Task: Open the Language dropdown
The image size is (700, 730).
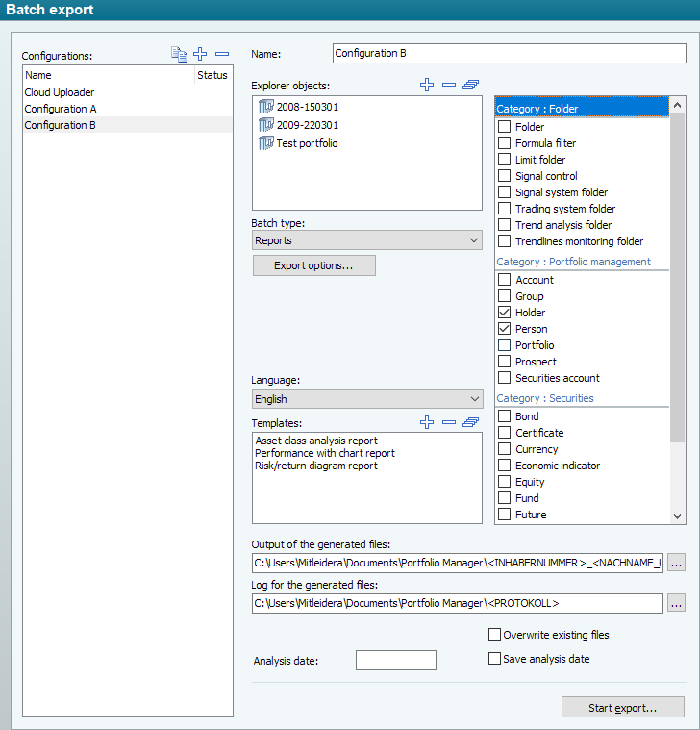Action: pos(366,399)
